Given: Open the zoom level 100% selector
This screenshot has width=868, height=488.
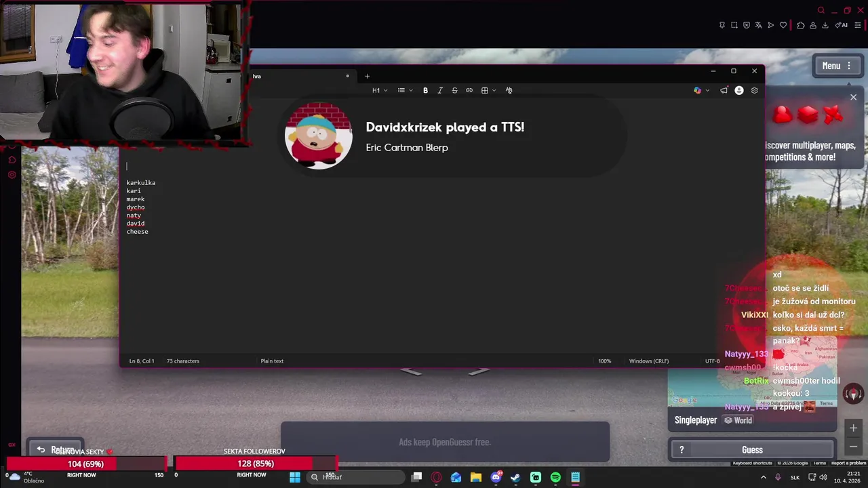Looking at the screenshot, I should pos(604,361).
